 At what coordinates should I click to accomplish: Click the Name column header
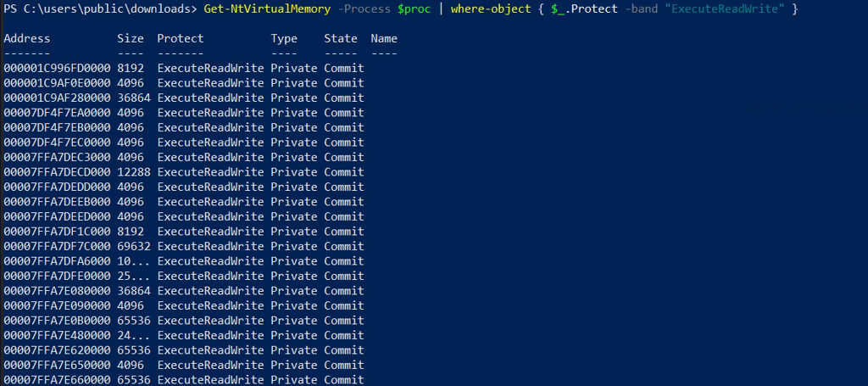384,39
